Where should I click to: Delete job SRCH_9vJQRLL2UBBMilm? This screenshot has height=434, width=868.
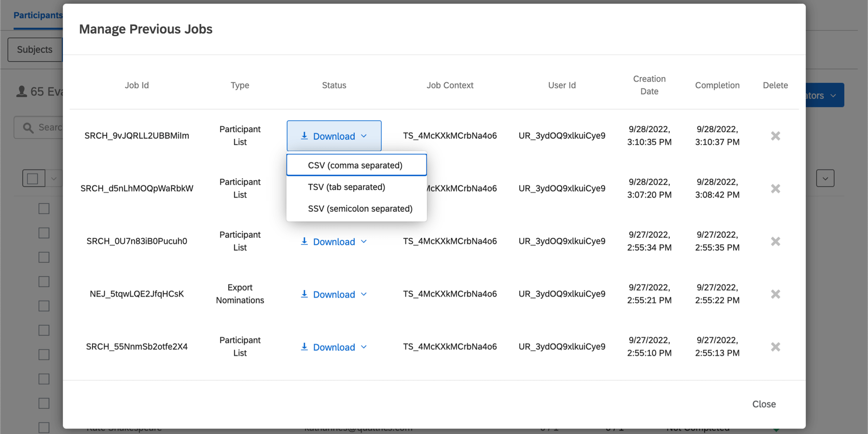tap(775, 136)
